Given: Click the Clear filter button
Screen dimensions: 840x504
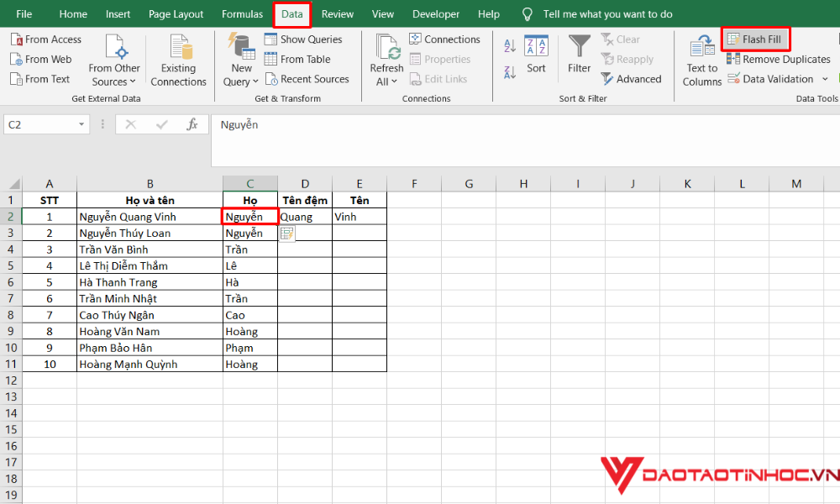Looking at the screenshot, I should point(621,39).
